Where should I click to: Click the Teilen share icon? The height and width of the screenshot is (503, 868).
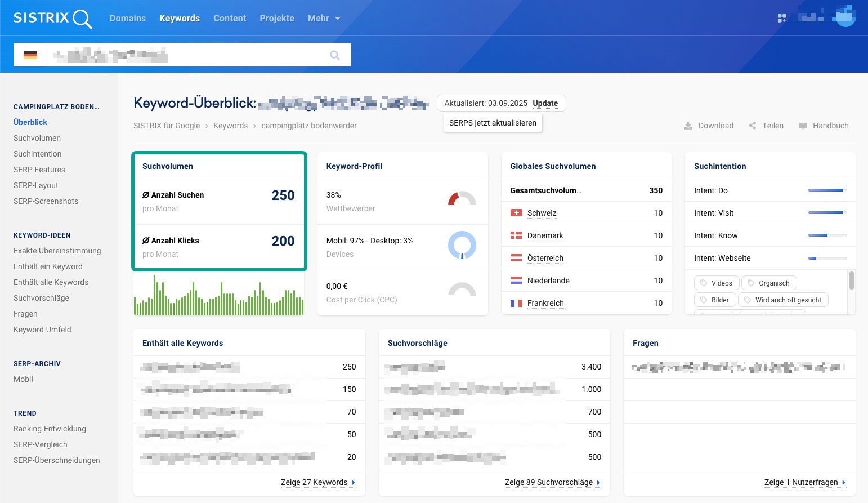(x=753, y=126)
